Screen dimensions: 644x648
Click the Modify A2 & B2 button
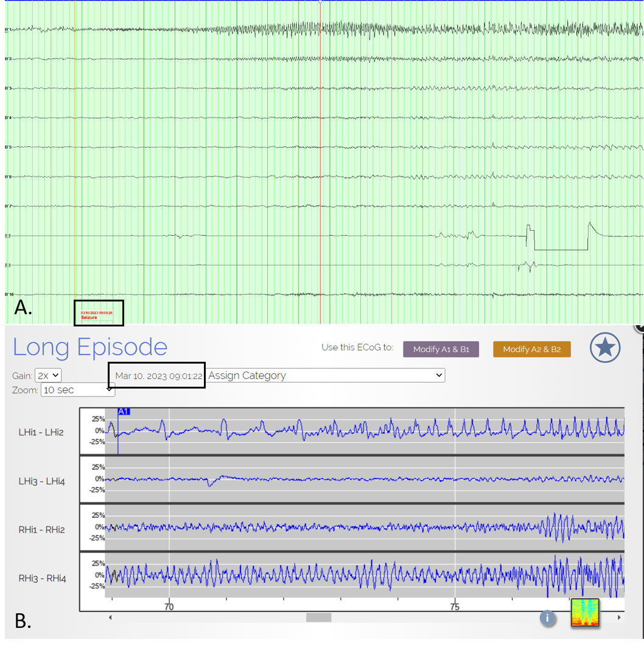(531, 349)
